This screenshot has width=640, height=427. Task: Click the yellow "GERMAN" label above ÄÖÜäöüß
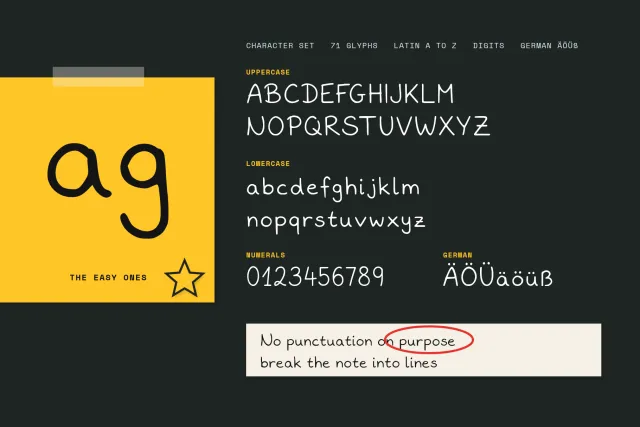[x=457, y=255]
